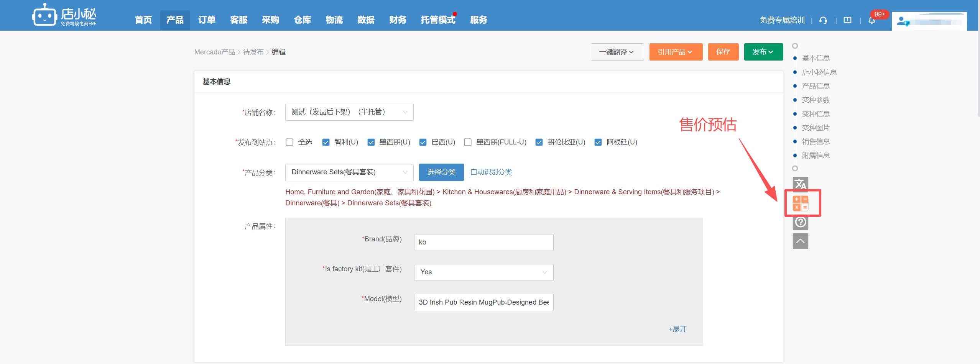Click the price estimate calculator icon

pos(800,203)
